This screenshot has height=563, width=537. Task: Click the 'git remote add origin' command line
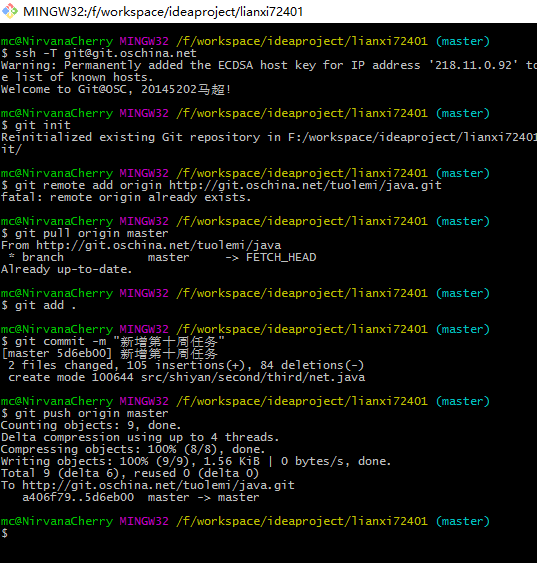pos(221,185)
